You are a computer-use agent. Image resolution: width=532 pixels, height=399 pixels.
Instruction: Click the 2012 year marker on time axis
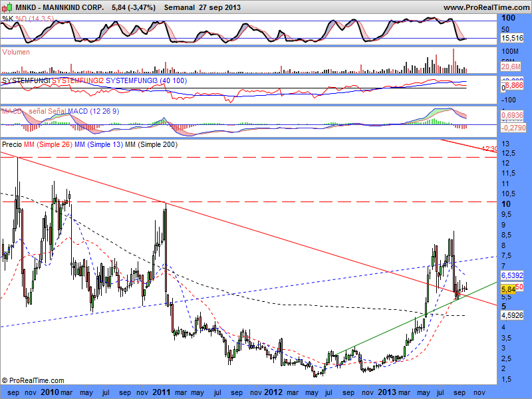coord(273,392)
